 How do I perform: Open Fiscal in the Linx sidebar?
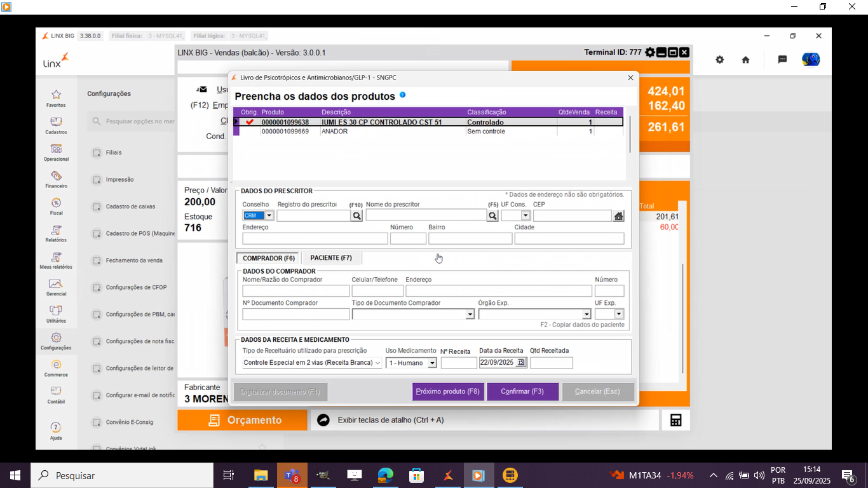(x=56, y=207)
